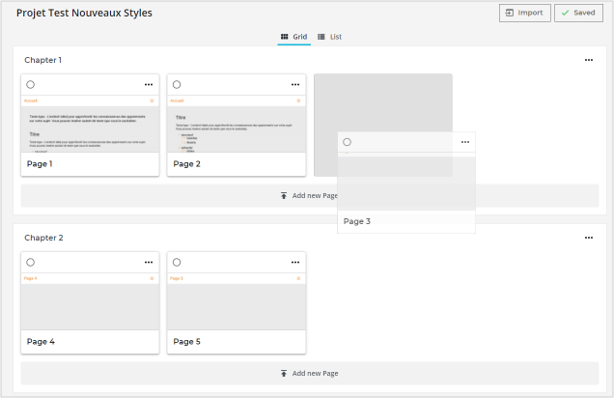Click the Saved status button

(x=578, y=13)
